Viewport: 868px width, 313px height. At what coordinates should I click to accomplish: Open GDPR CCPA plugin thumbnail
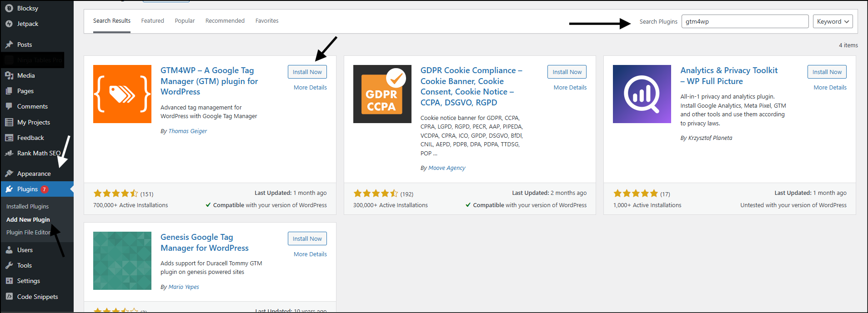pyautogui.click(x=382, y=94)
